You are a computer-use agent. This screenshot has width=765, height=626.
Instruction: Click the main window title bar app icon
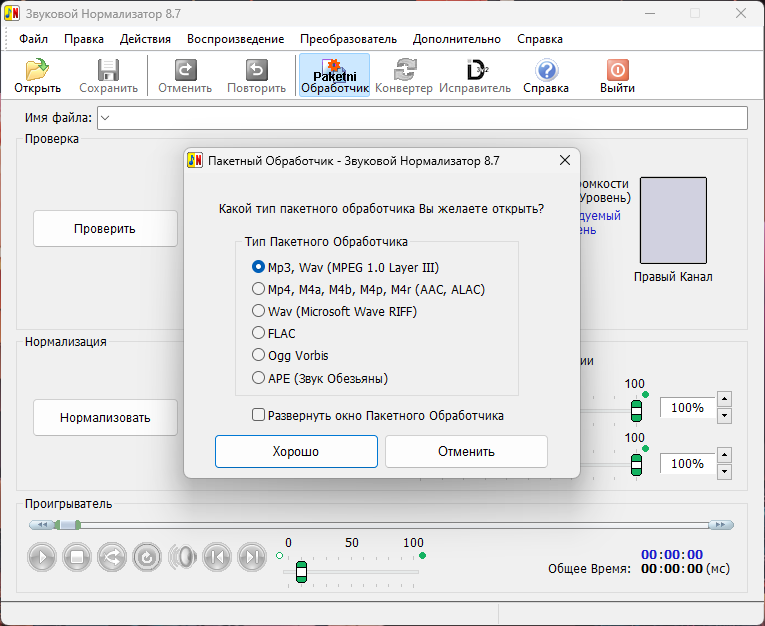pos(12,13)
